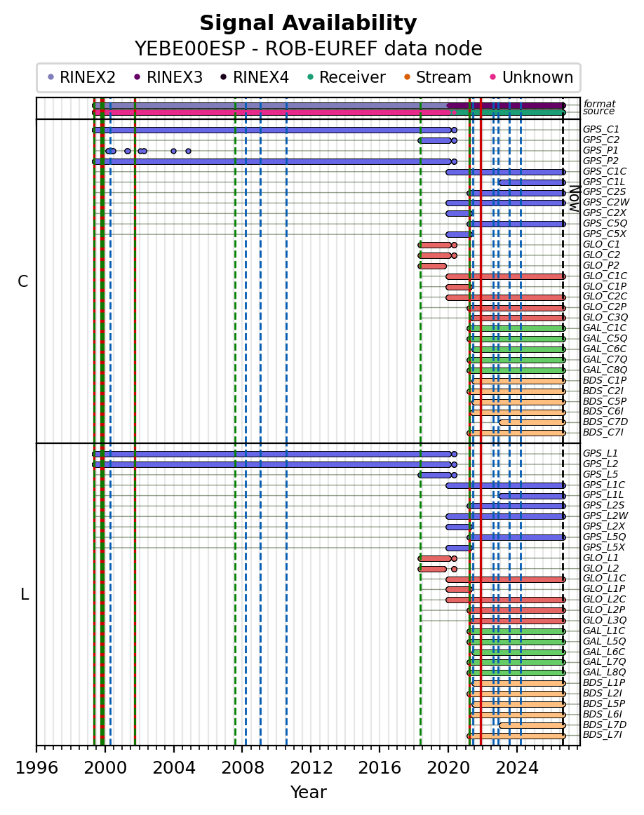Image resolution: width=644 pixels, height=815 pixels.
Task: Click the Unknown legend entry
Action: pos(531,77)
